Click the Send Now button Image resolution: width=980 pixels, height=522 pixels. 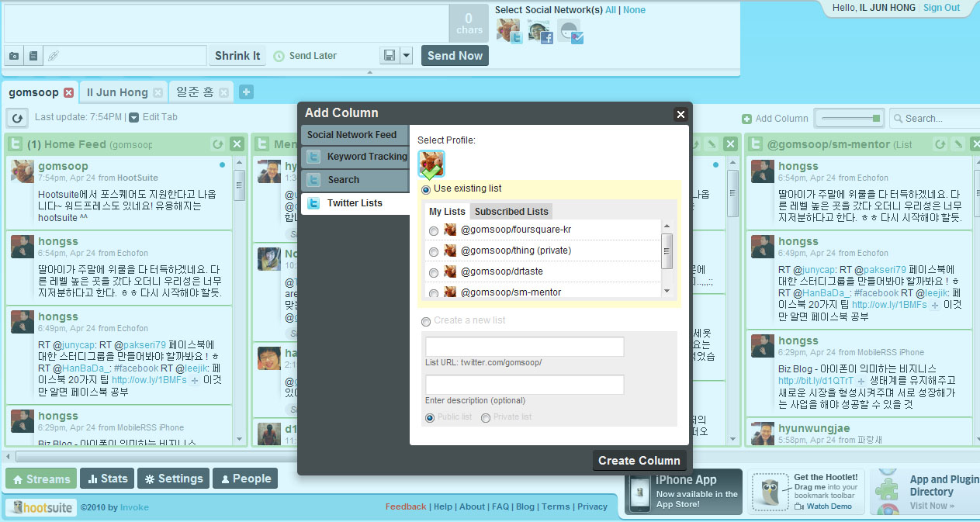coord(455,55)
